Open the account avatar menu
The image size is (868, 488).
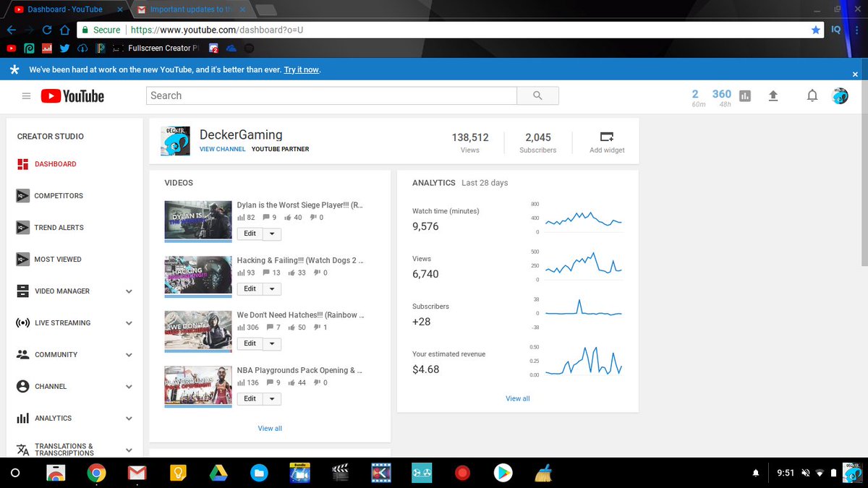tap(841, 95)
